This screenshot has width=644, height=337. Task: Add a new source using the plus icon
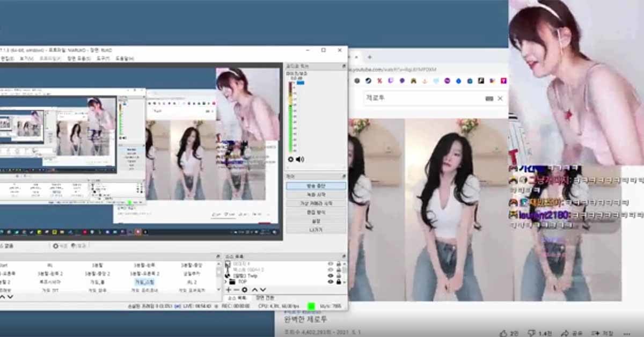(228, 290)
